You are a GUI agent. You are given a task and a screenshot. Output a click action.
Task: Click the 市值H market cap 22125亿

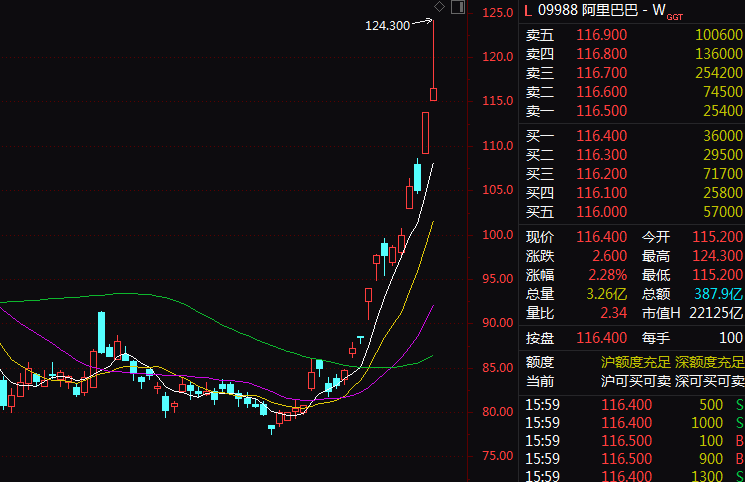click(x=715, y=313)
